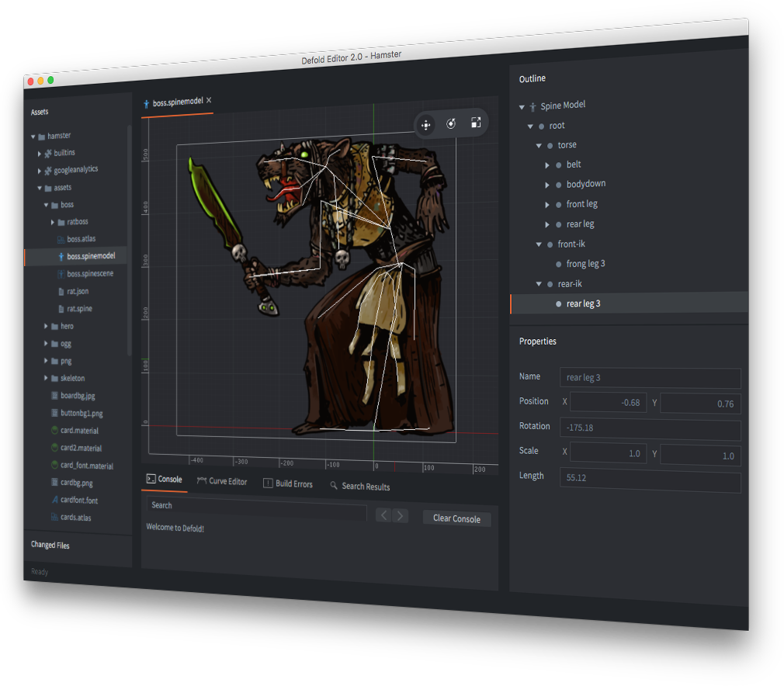Click the Position Y field
The image size is (784, 686).
click(700, 404)
